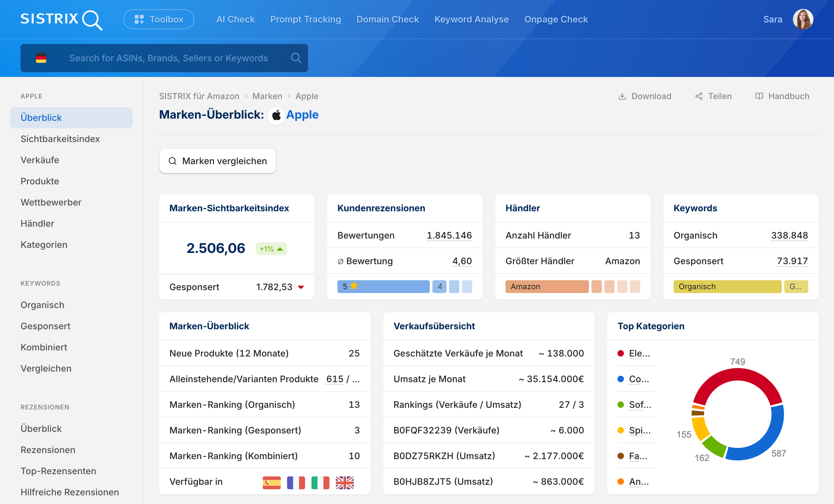
Task: Click the Amazon Händler bar segment
Action: pos(547,287)
